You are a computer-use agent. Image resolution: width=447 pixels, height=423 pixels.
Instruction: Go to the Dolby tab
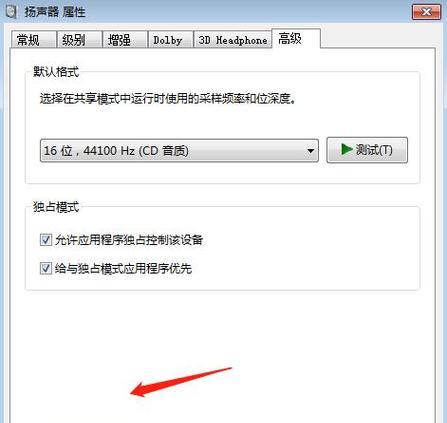(x=170, y=40)
